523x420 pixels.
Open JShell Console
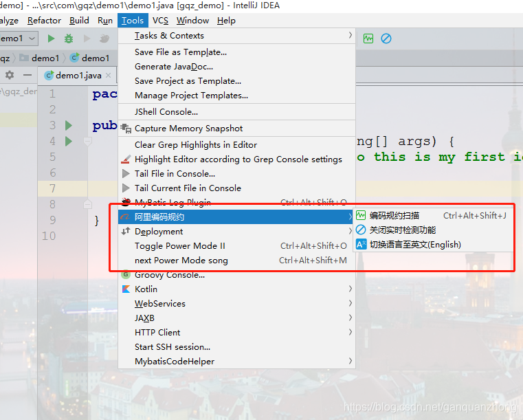[237, 112]
